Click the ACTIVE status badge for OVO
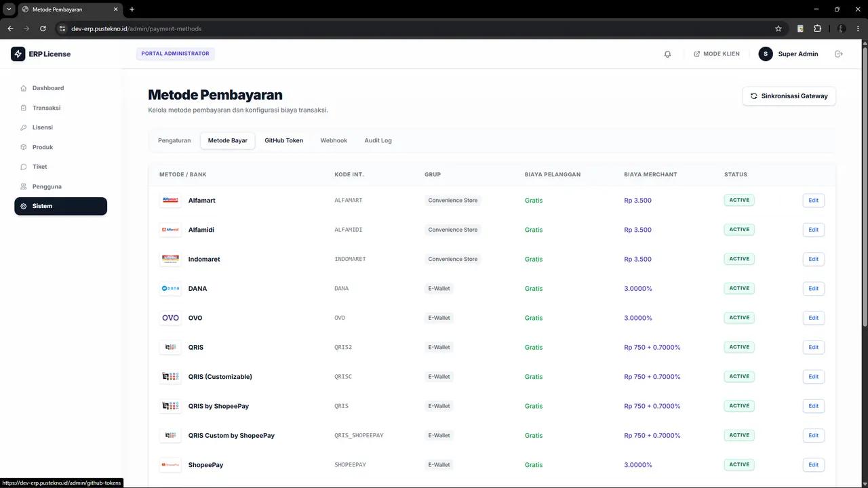The image size is (868, 488). tap(739, 317)
